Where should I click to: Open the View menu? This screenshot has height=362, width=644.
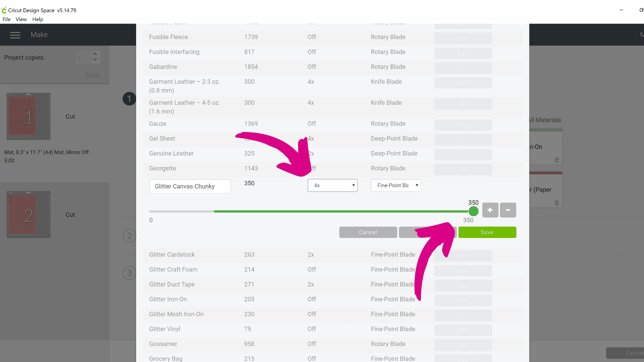click(21, 19)
